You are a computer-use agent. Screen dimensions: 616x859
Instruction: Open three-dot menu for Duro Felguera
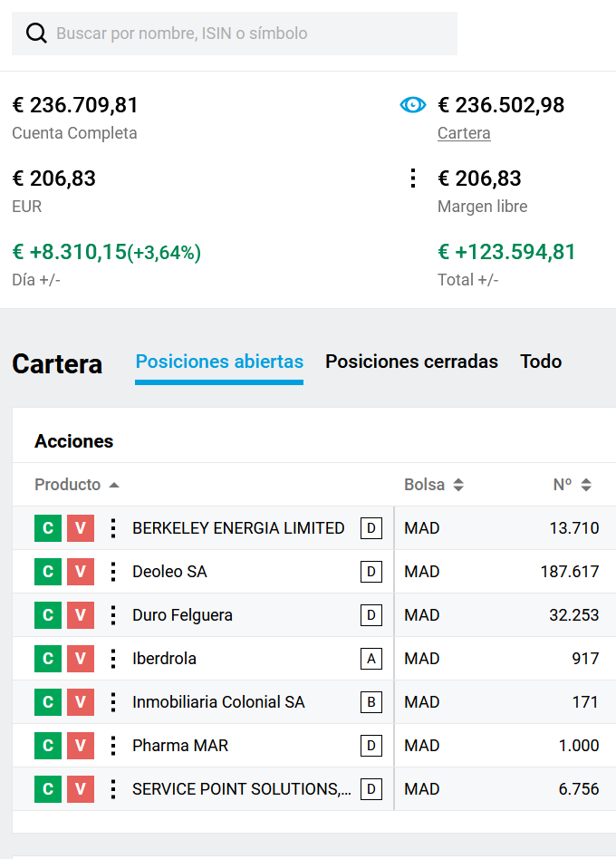[112, 615]
